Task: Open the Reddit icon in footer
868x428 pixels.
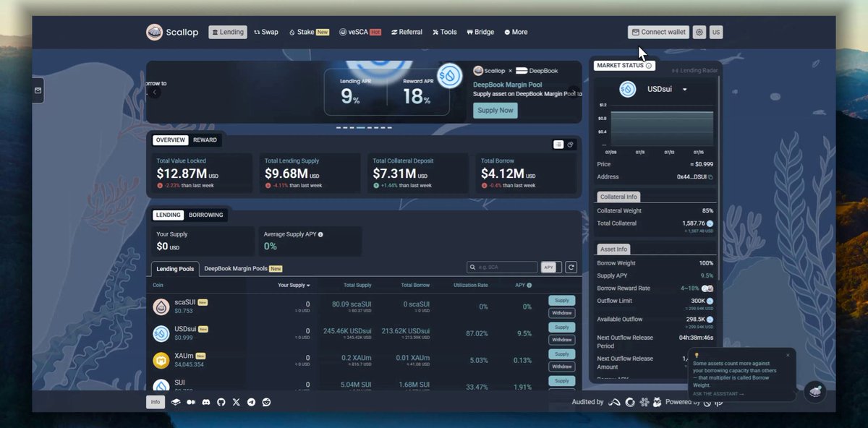Action: point(266,402)
